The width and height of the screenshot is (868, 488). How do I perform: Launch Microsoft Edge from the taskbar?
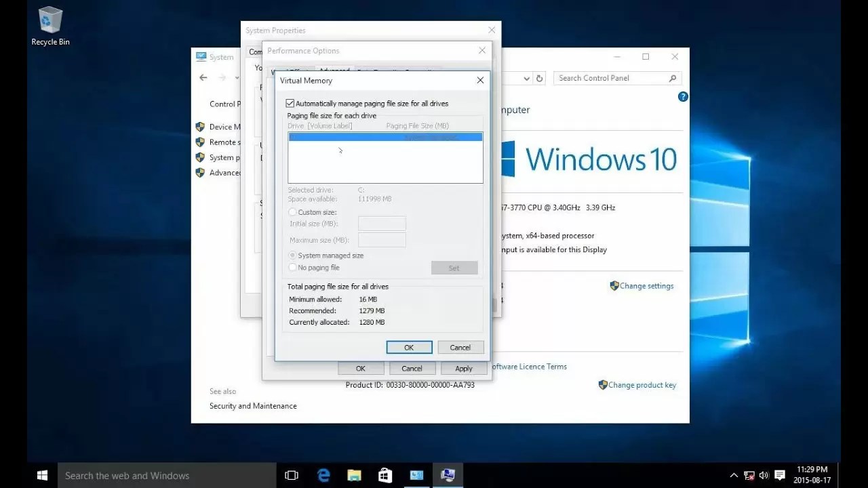pos(323,475)
